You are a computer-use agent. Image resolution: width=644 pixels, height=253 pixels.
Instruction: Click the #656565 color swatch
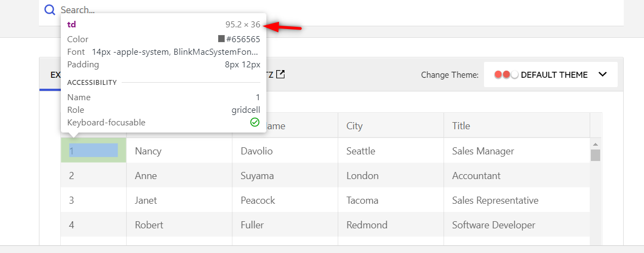point(221,39)
